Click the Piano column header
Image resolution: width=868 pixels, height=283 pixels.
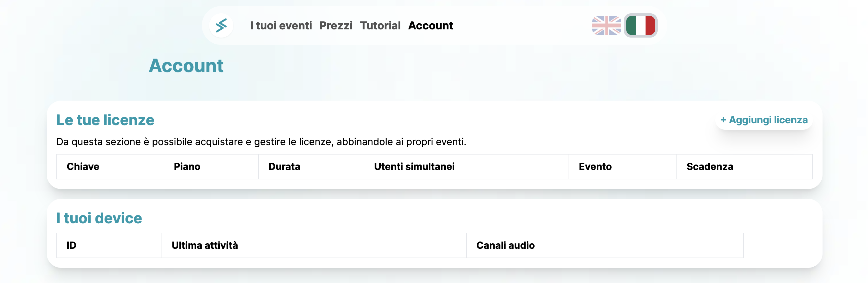(187, 166)
